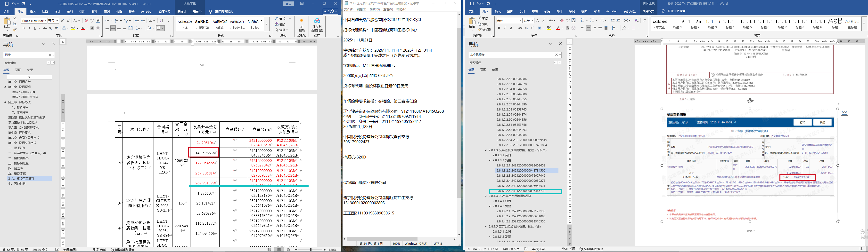868x252 pixels.
Task: Click the Share button in the left Word window
Action: tap(330, 11)
